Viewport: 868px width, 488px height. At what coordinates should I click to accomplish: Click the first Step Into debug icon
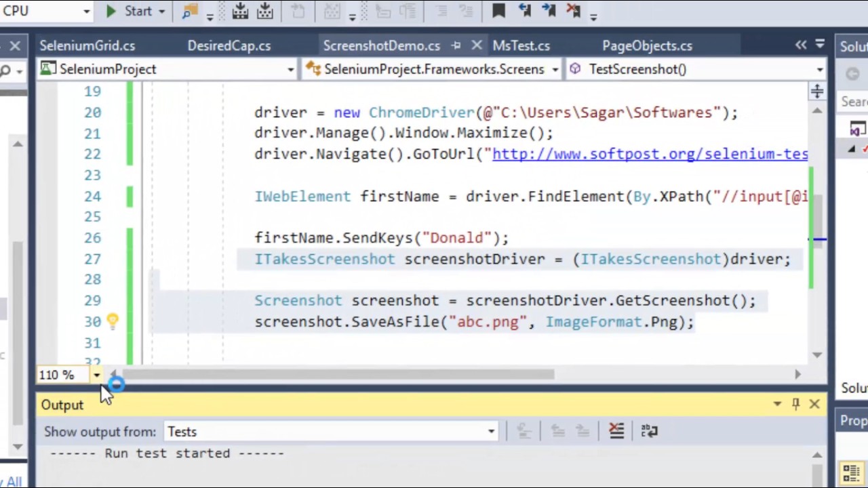click(x=240, y=11)
